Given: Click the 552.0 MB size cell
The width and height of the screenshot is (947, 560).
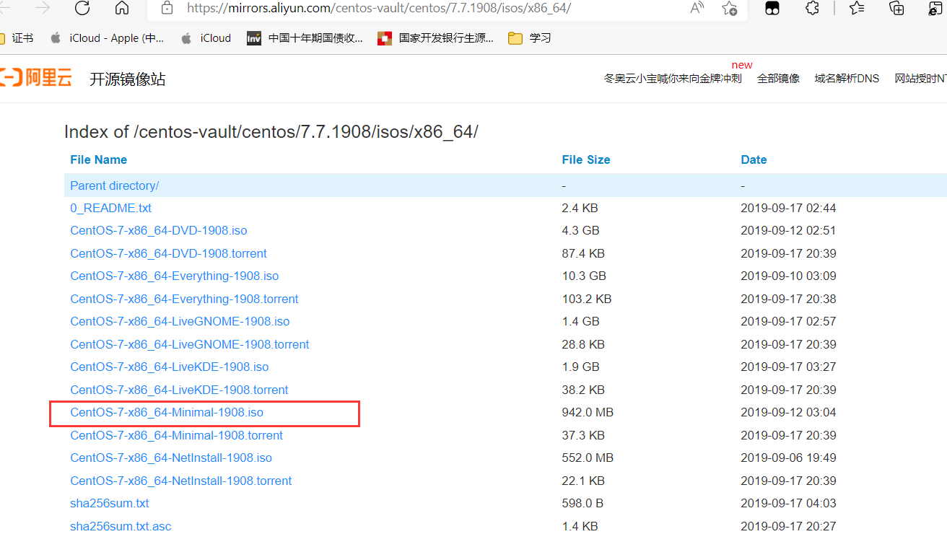Looking at the screenshot, I should point(588,458).
